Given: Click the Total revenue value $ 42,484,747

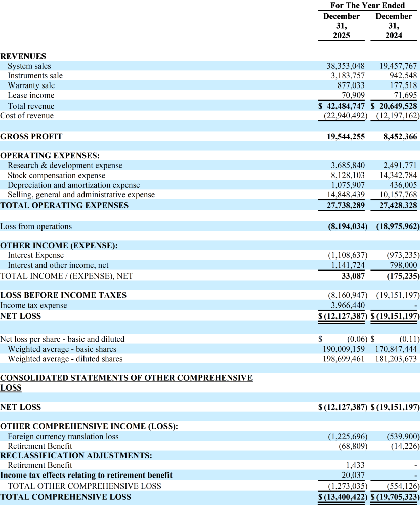Looking at the screenshot, I should click(x=342, y=106).
